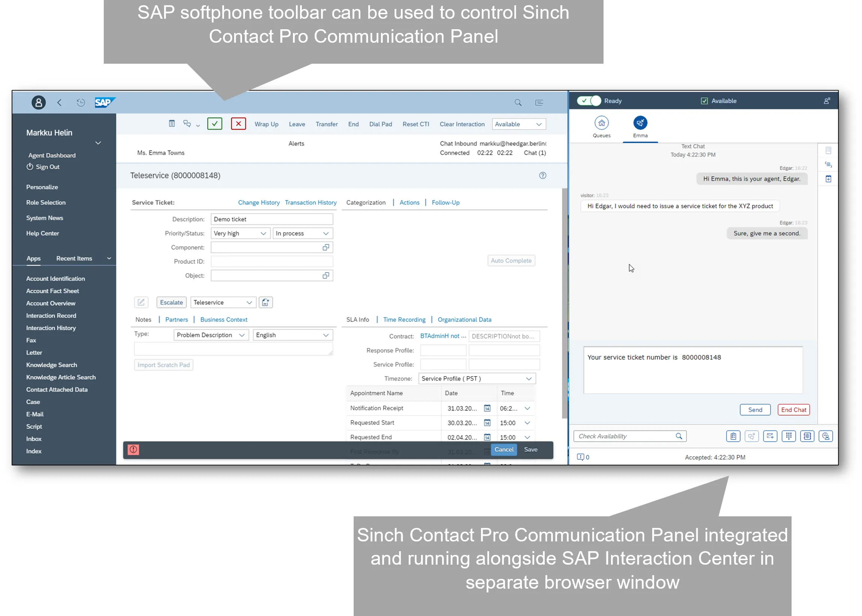This screenshot has width=862, height=616.
Task: Click the Wrap Up toolbar button
Action: tap(266, 124)
